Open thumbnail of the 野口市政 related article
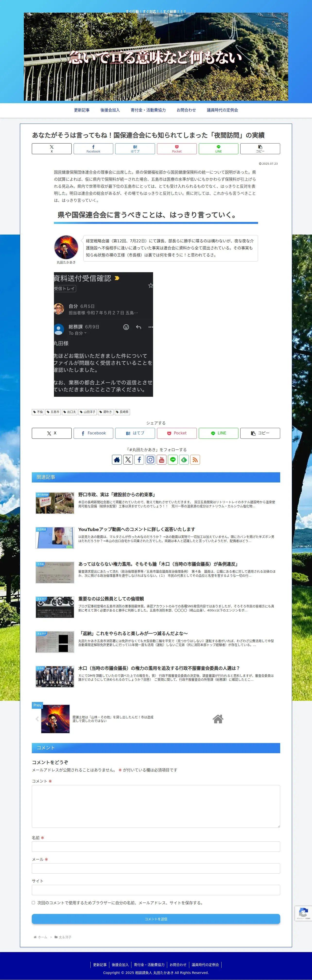The height and width of the screenshot is (980, 312). [55, 503]
